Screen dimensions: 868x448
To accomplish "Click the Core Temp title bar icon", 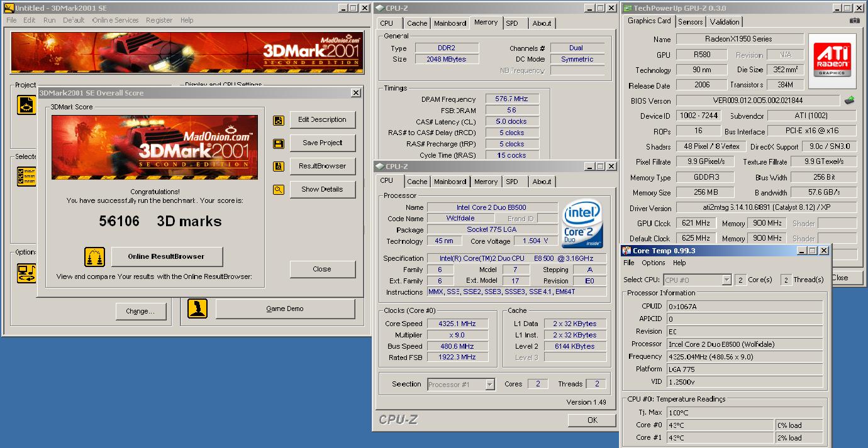I will pyautogui.click(x=626, y=251).
